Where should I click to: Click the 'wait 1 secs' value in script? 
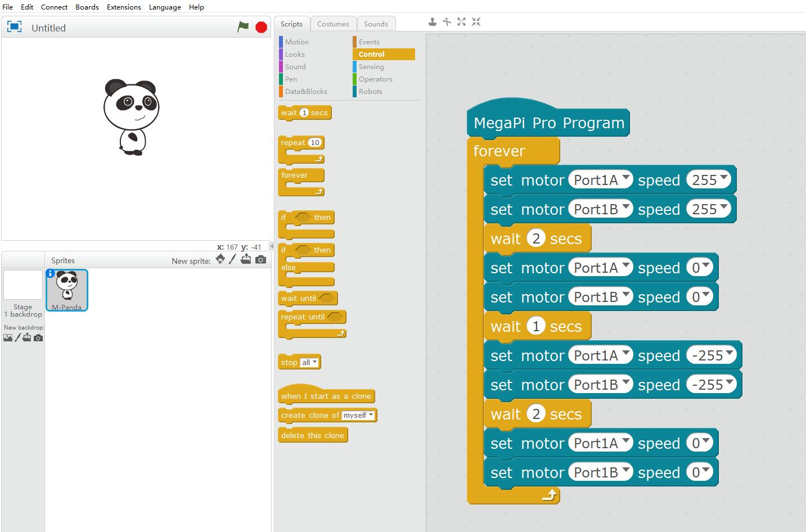[x=536, y=326]
